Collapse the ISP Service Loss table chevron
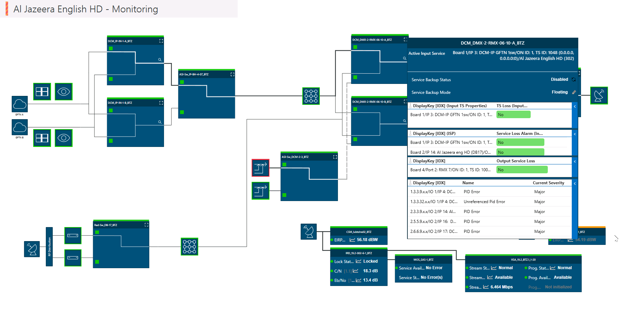Image resolution: width=644 pixels, height=312 pixels. click(575, 134)
